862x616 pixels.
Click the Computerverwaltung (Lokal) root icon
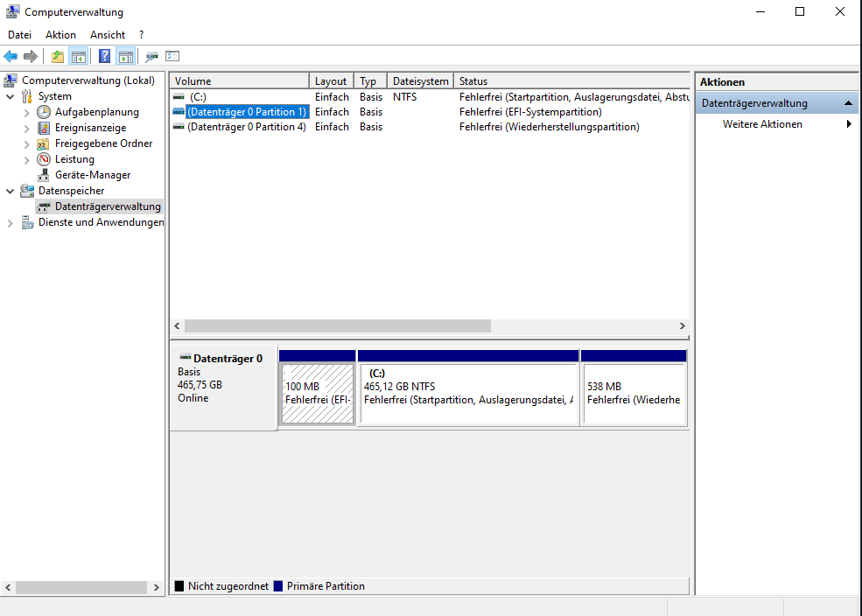(x=11, y=80)
